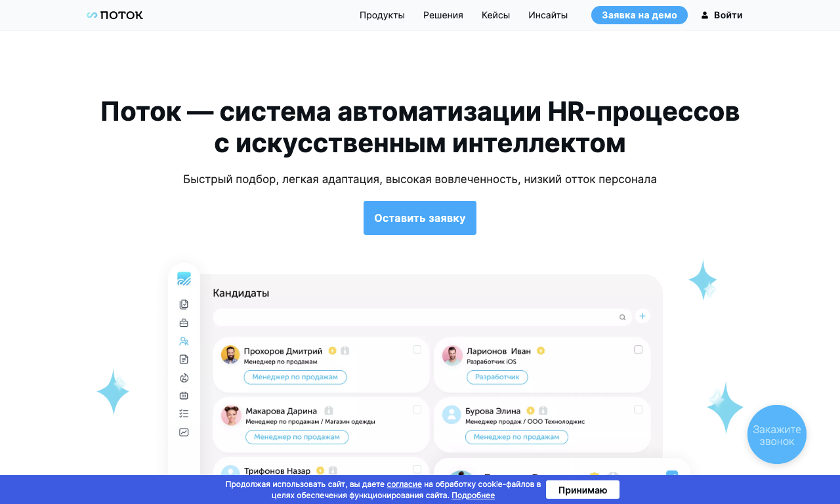Select the candidates people sidebar icon
840x504 pixels.
coord(184,341)
